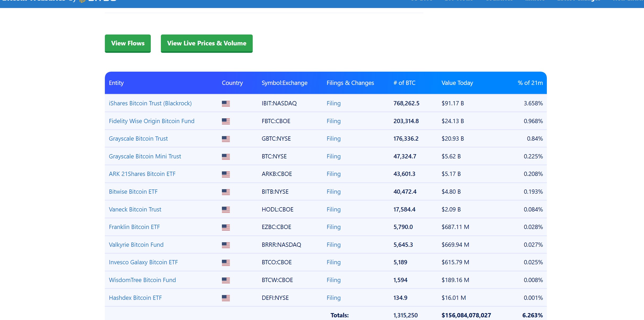644x320 pixels.
Task: Click US flag in Grayscale Bitcoin Trust row
Action: click(x=226, y=139)
